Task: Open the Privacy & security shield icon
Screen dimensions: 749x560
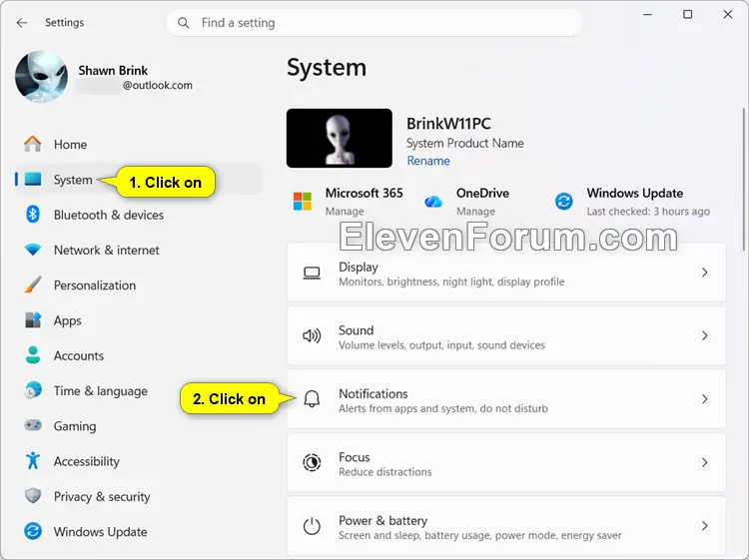Action: [33, 496]
